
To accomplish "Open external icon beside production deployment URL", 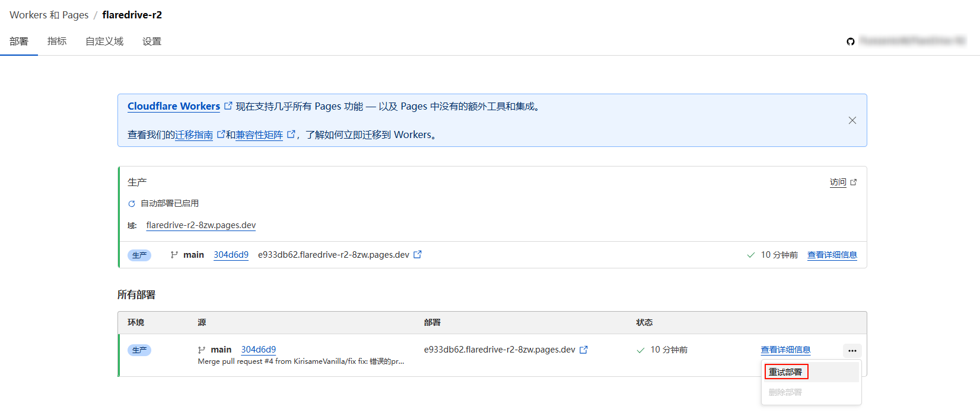I will click(x=418, y=255).
